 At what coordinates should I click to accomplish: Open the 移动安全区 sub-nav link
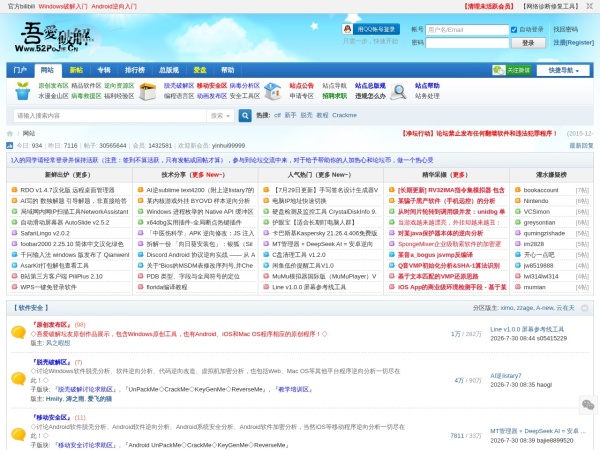[212, 86]
